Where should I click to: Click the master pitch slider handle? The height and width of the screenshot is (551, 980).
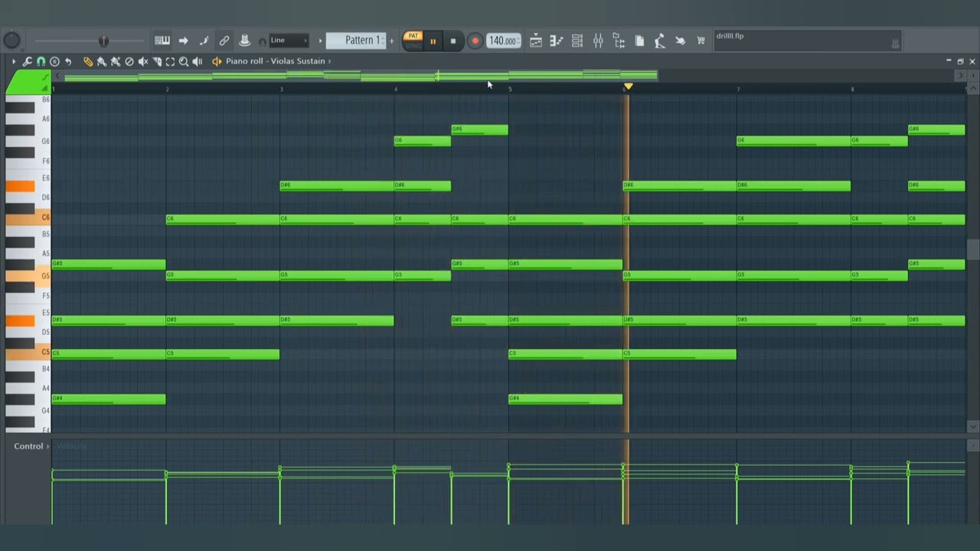[104, 41]
